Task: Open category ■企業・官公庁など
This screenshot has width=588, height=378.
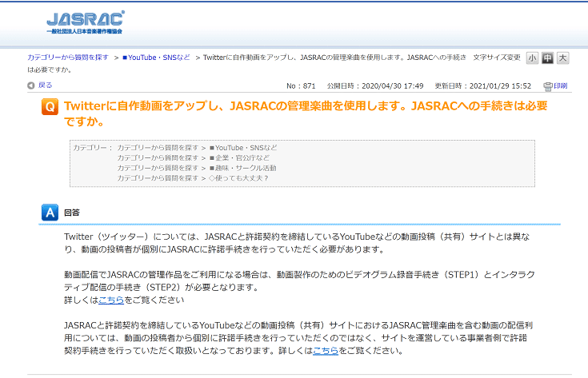Action: click(x=239, y=157)
